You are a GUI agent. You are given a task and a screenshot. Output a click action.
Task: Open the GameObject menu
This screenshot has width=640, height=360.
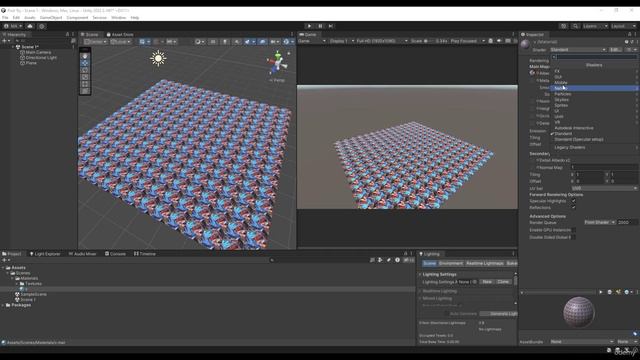(51, 18)
